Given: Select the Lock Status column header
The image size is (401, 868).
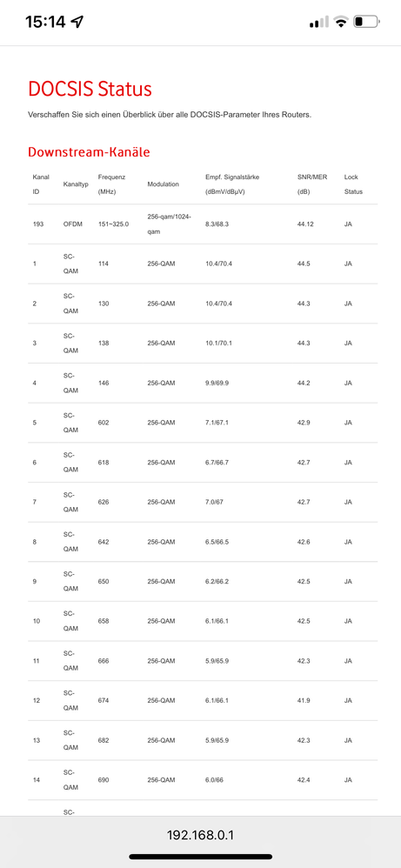Looking at the screenshot, I should click(x=353, y=184).
